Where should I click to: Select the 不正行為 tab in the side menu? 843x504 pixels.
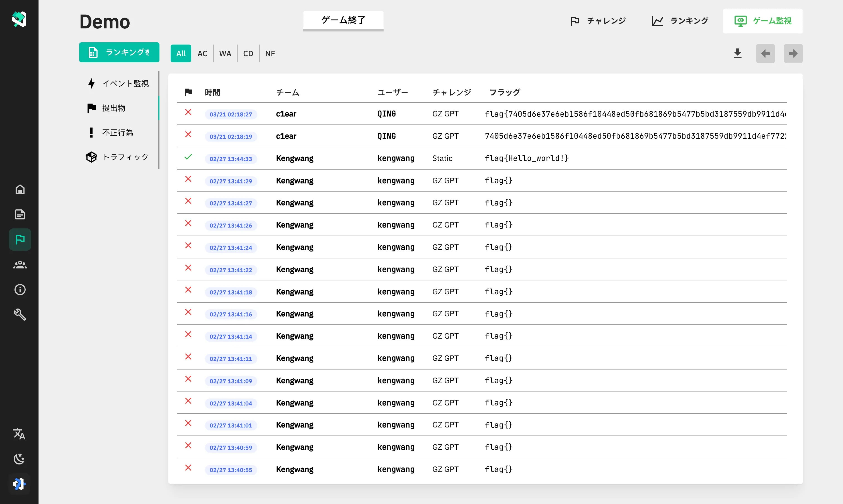[x=117, y=133]
